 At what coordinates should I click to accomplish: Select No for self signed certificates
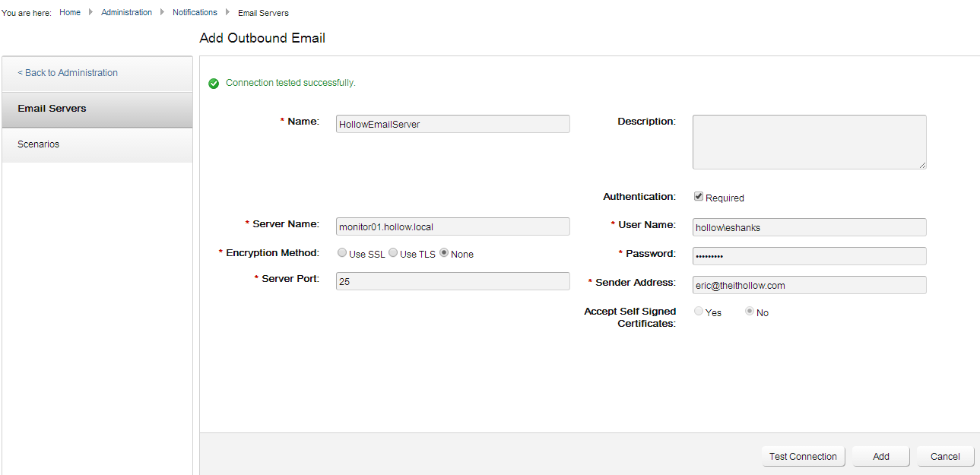tap(750, 312)
